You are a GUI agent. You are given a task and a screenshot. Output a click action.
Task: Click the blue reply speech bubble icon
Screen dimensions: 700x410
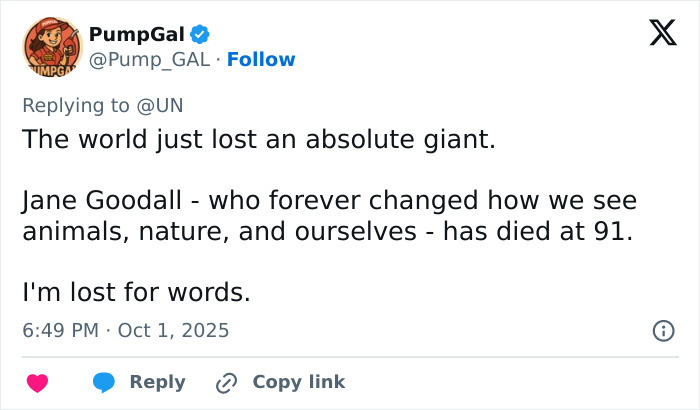pyautogui.click(x=106, y=382)
